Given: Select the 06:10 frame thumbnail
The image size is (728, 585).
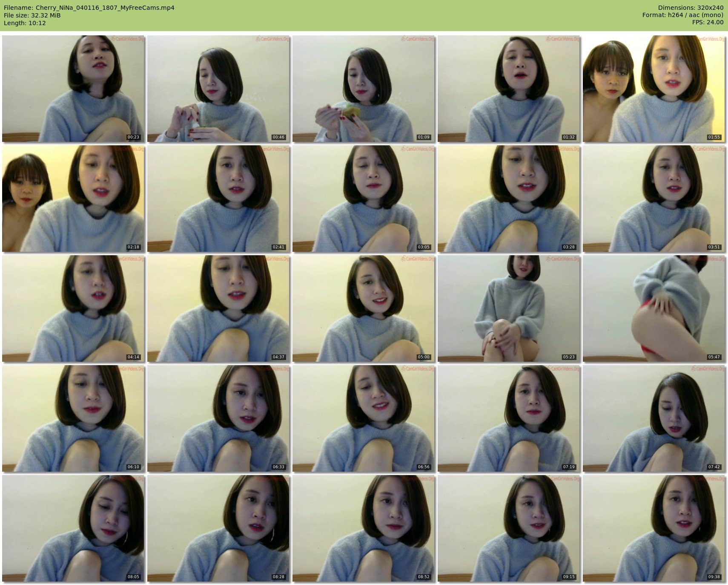Looking at the screenshot, I should (73, 418).
